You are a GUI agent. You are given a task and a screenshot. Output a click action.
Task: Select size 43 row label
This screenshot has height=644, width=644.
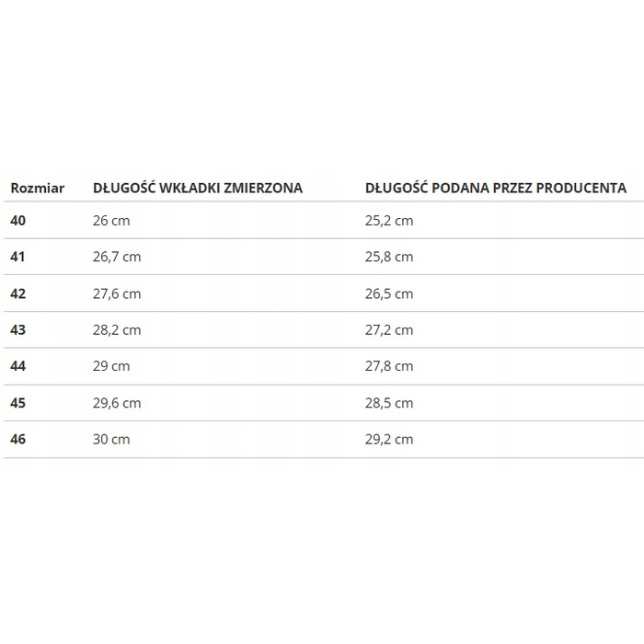(18, 329)
